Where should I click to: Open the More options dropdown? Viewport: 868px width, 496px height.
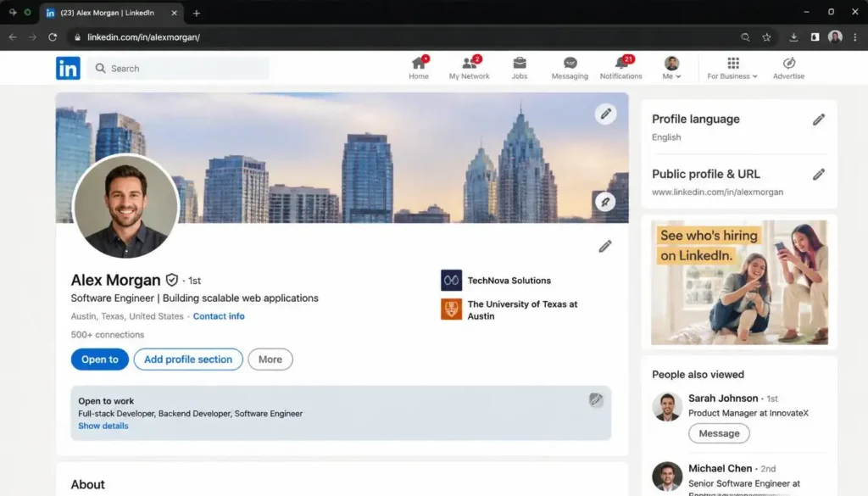[270, 359]
